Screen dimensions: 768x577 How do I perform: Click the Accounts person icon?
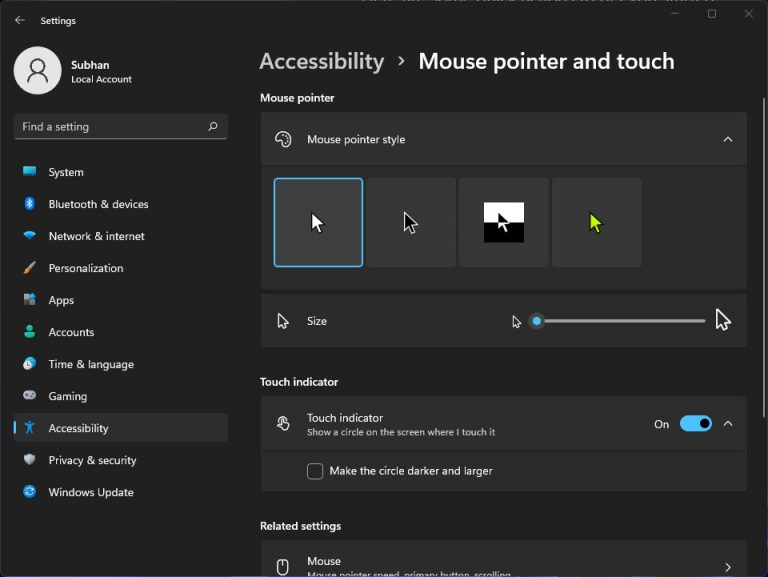coord(29,332)
